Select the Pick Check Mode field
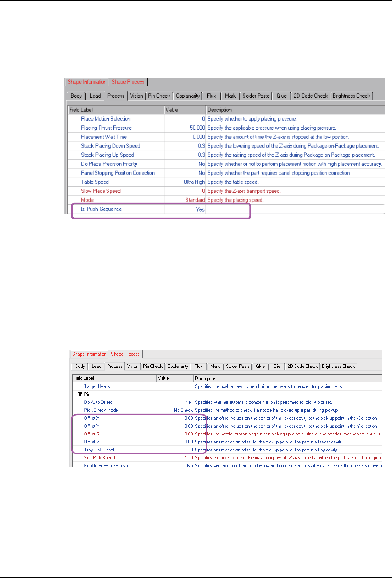The height and width of the screenshot is (578, 392). click(x=101, y=410)
